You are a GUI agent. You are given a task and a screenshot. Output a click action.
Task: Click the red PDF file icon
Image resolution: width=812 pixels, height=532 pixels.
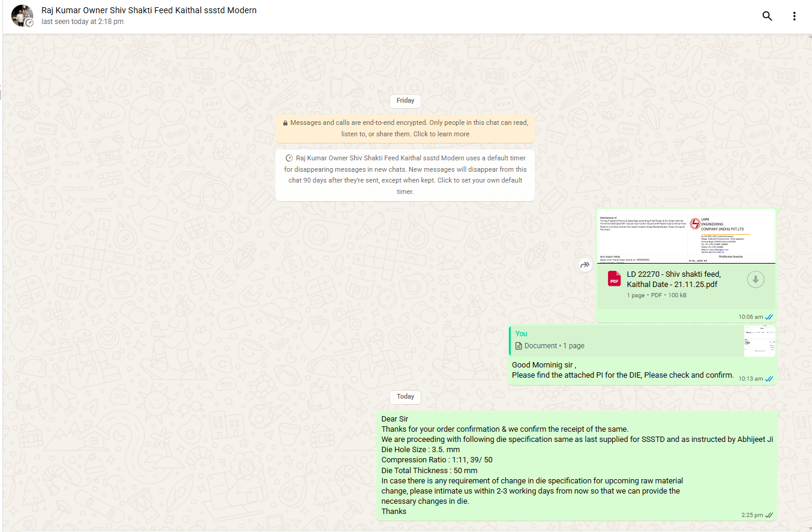pyautogui.click(x=614, y=279)
